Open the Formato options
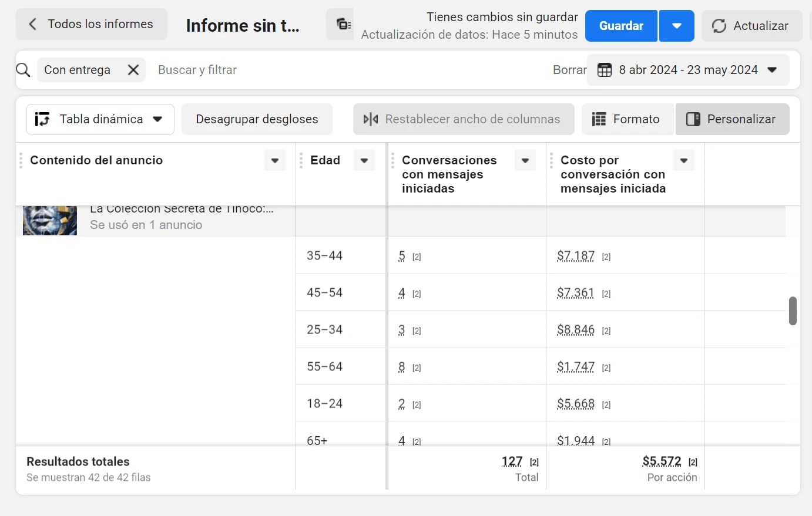The height and width of the screenshot is (516, 812). pos(626,119)
